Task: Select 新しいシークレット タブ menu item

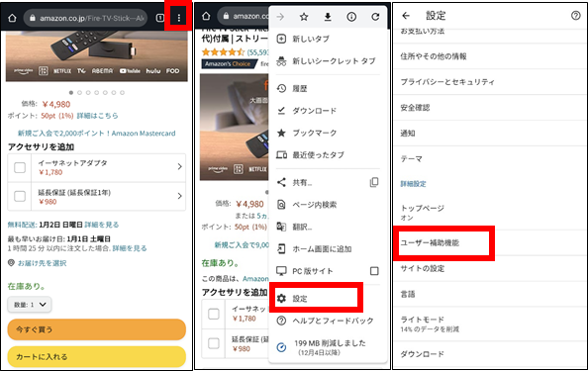Action: pos(328,60)
